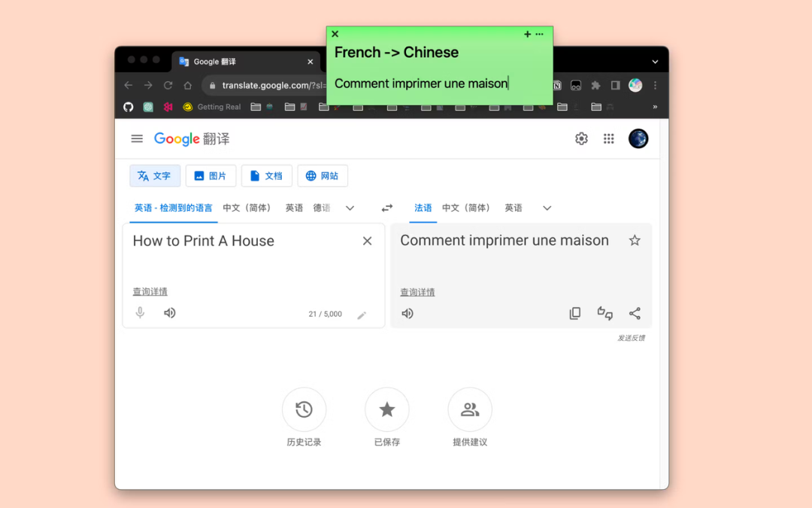Open 查询详情 under the source text
812x508 pixels.
tap(150, 291)
